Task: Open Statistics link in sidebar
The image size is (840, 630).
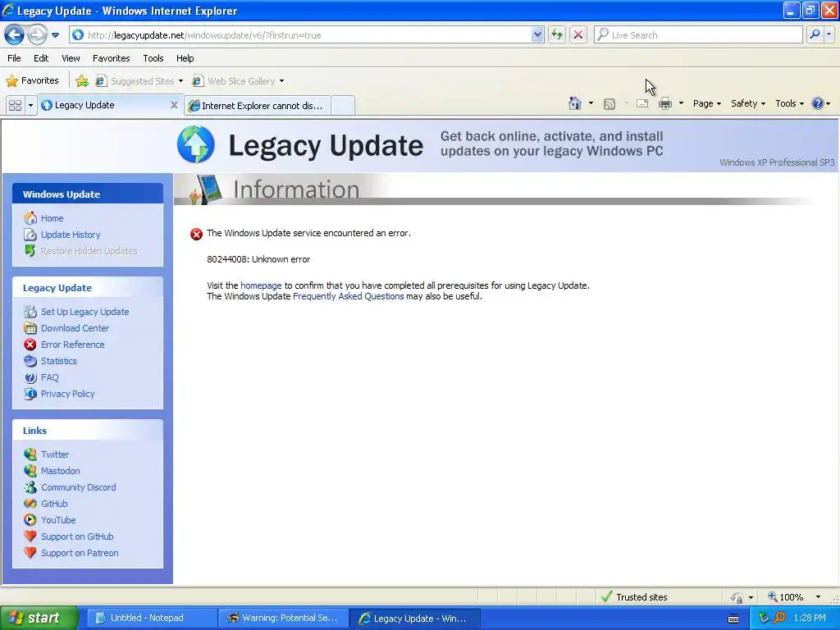Action: (59, 361)
